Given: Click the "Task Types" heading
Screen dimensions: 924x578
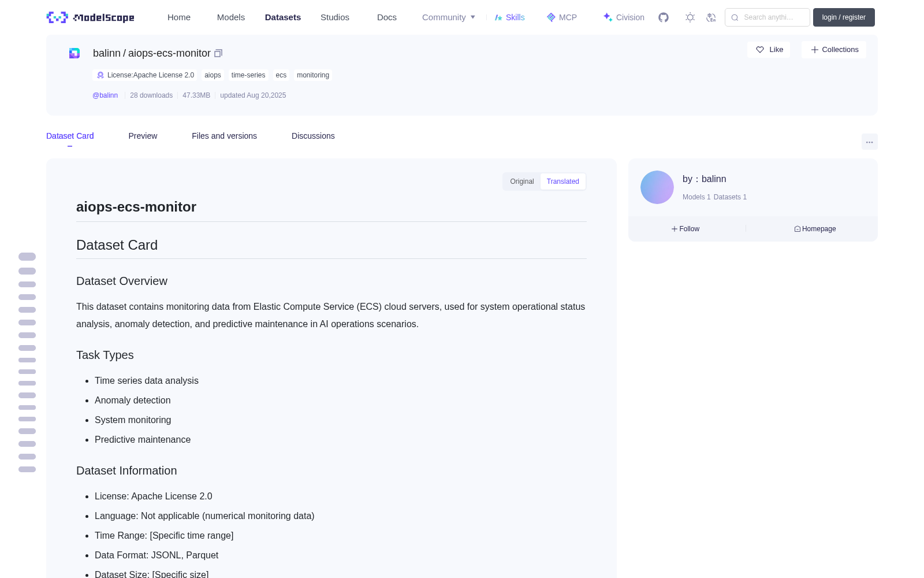Looking at the screenshot, I should [x=105, y=355].
